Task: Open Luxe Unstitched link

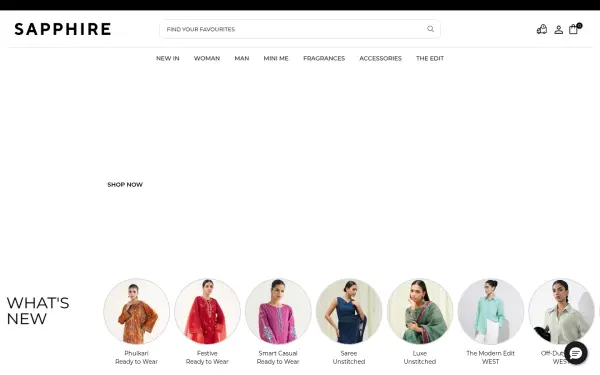Action: [x=420, y=357]
